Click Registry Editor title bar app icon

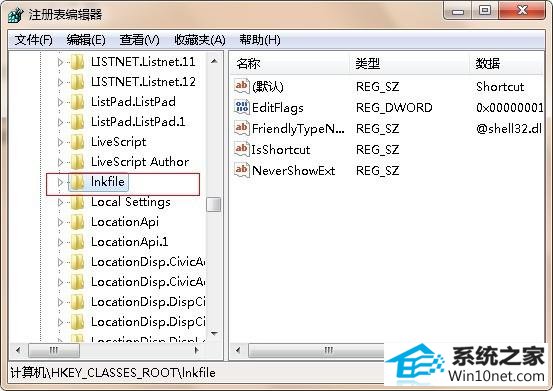[x=15, y=15]
